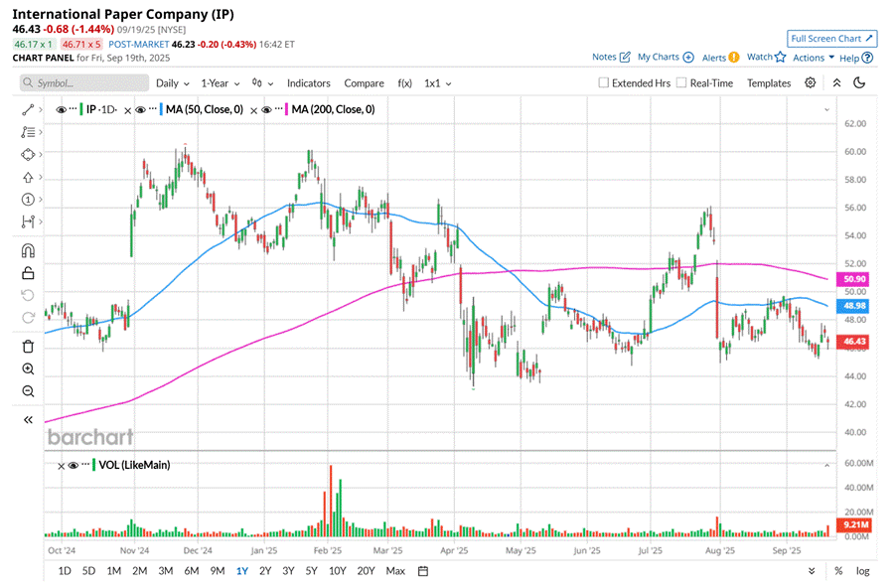Expand the shapes tool submenu arrow
896x588 pixels.
click(41, 154)
